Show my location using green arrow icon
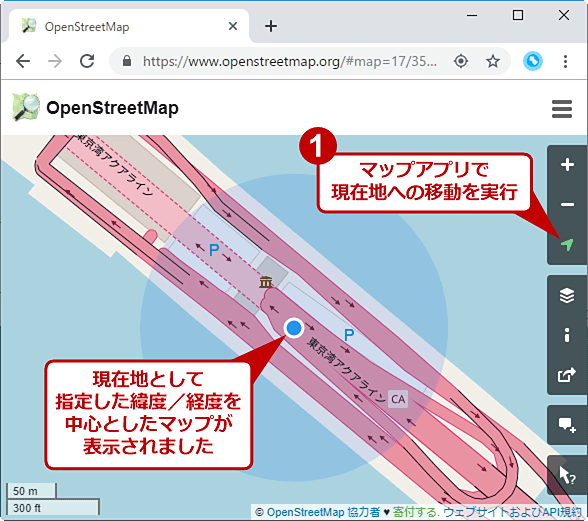The width and height of the screenshot is (588, 521). (x=567, y=245)
